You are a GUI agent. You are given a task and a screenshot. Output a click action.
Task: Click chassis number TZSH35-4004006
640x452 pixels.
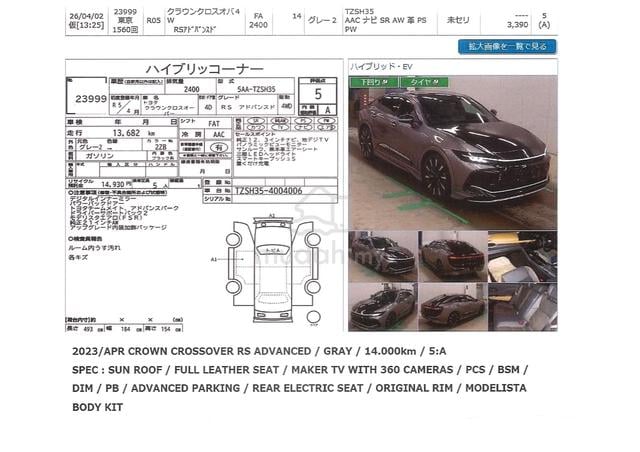[269, 191]
